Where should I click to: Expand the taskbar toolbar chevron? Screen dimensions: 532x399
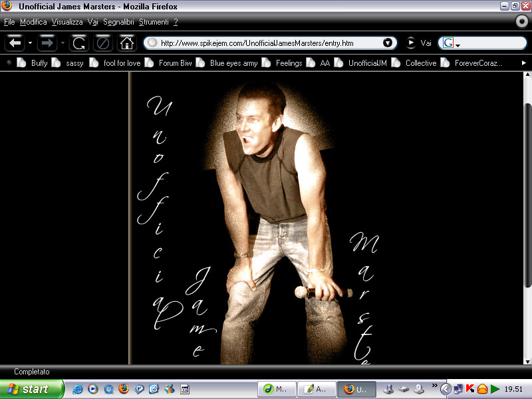pos(434,386)
